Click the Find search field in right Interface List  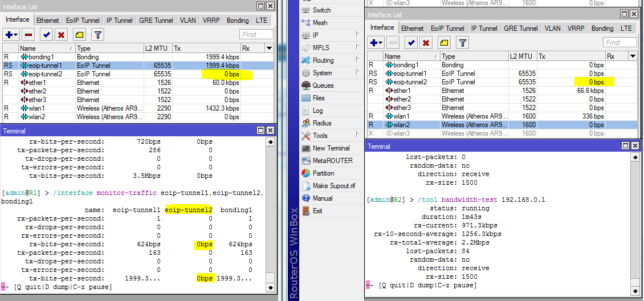click(619, 43)
